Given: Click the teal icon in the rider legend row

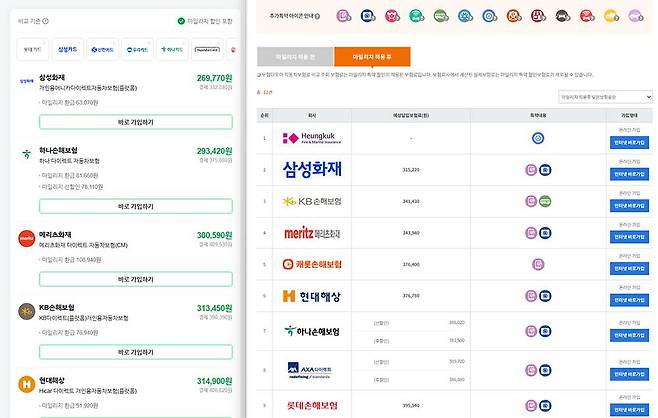Looking at the screenshot, I should click(417, 16).
